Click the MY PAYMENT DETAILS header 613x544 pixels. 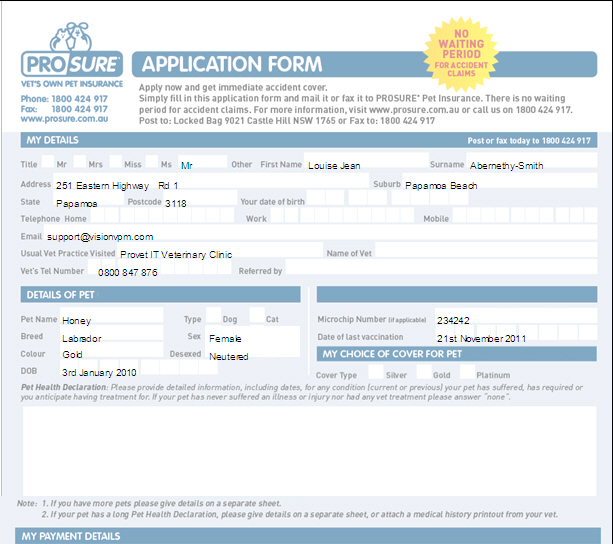pos(308,536)
